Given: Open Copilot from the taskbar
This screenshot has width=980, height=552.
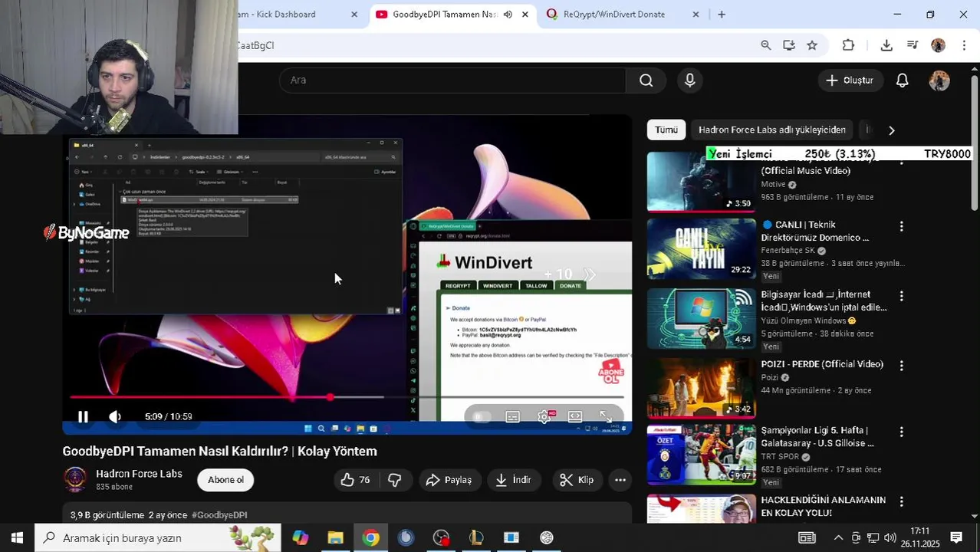Looking at the screenshot, I should coord(300,537).
